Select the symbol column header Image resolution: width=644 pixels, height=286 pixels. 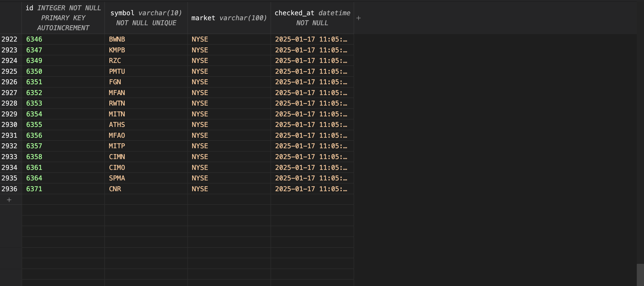tap(146, 18)
